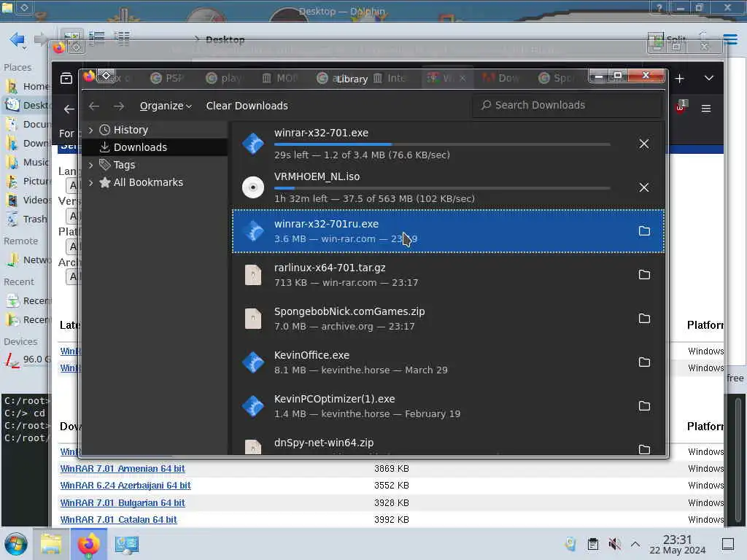Open Home in Dolphin Places

(27, 86)
